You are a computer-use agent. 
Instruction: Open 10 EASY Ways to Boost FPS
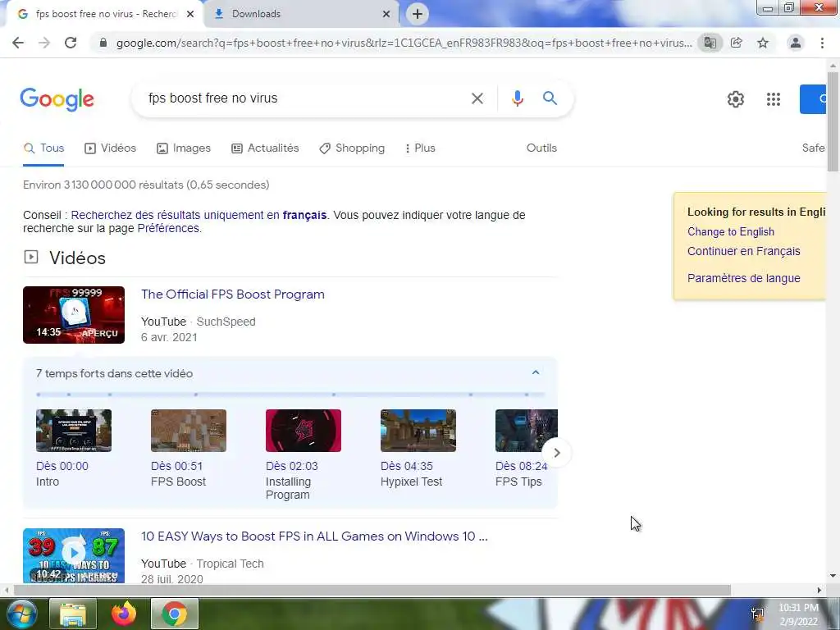(314, 536)
